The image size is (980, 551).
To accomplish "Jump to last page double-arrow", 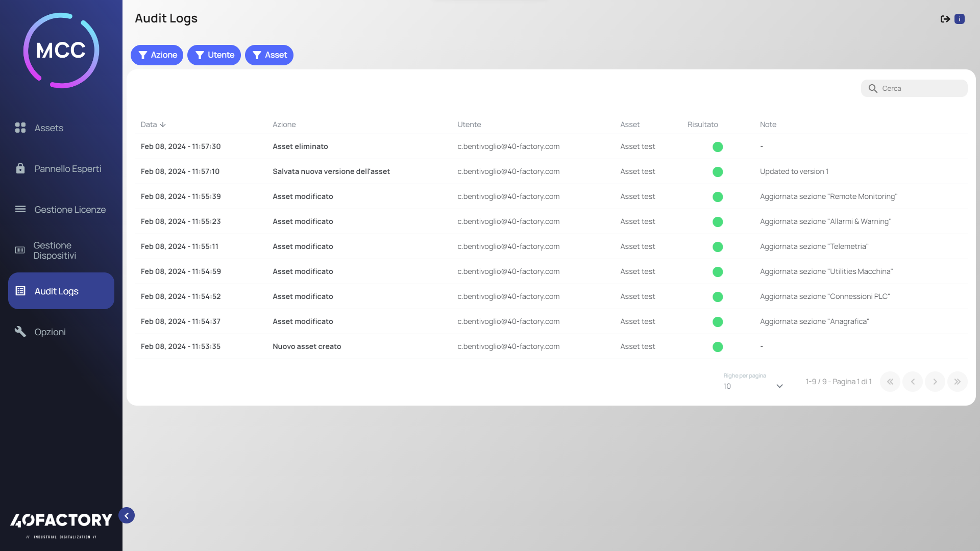I will 957,382.
